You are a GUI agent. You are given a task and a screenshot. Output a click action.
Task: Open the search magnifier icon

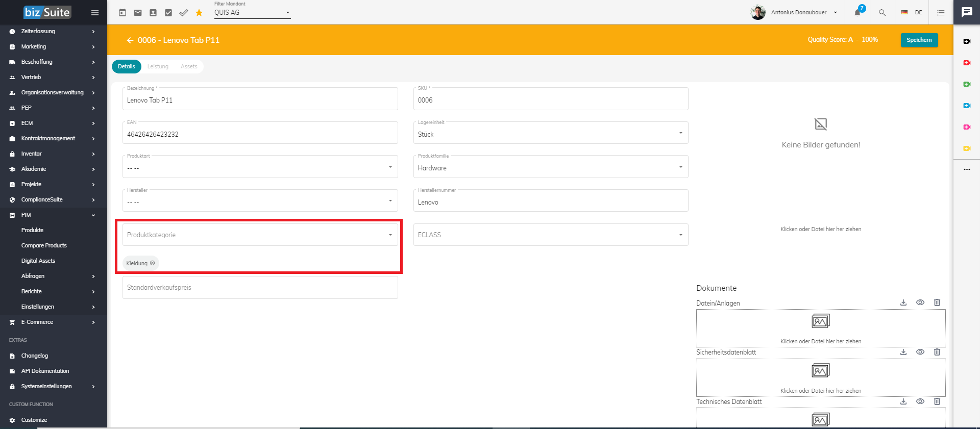pyautogui.click(x=882, y=13)
